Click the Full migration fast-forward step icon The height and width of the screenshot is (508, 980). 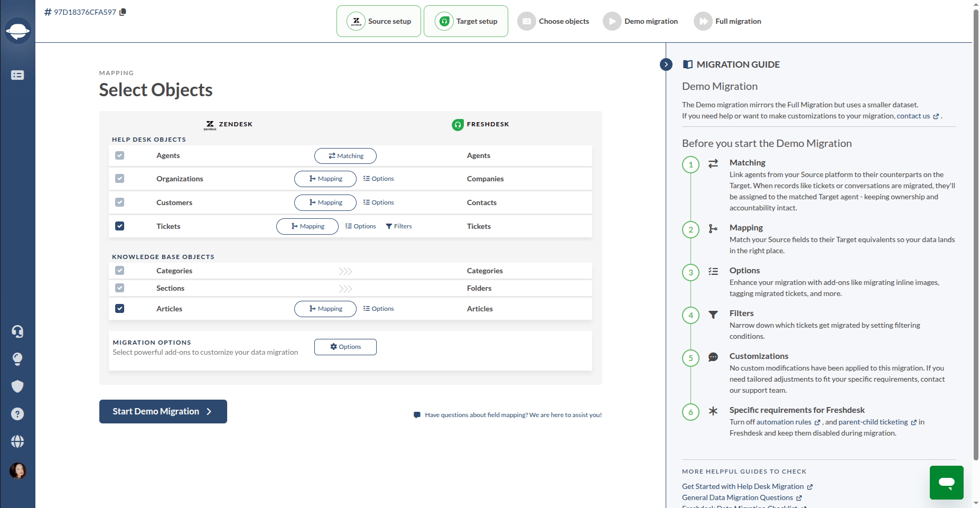click(x=703, y=22)
